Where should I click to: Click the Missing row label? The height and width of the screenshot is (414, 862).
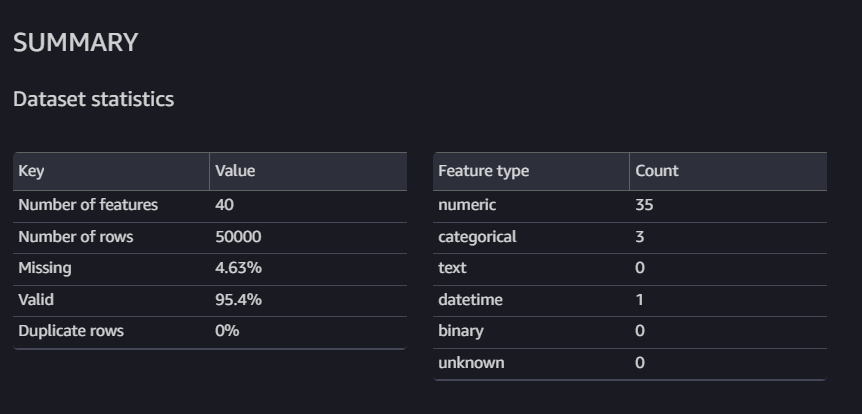coord(45,268)
